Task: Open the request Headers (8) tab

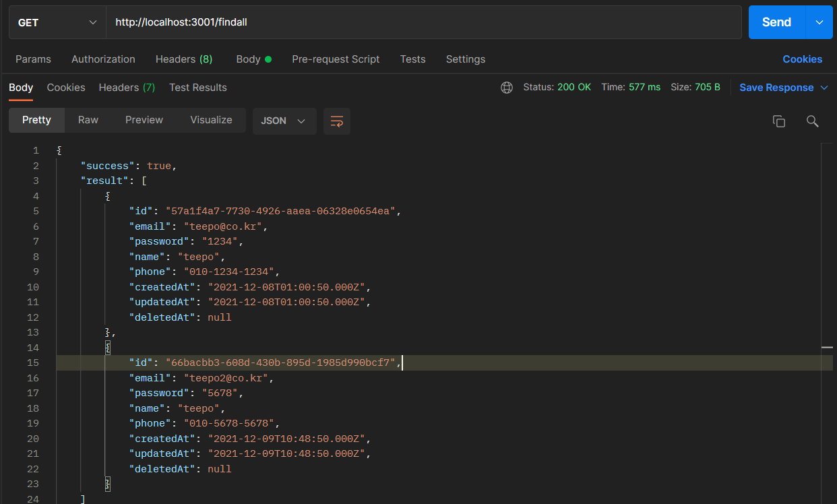Action: point(184,59)
